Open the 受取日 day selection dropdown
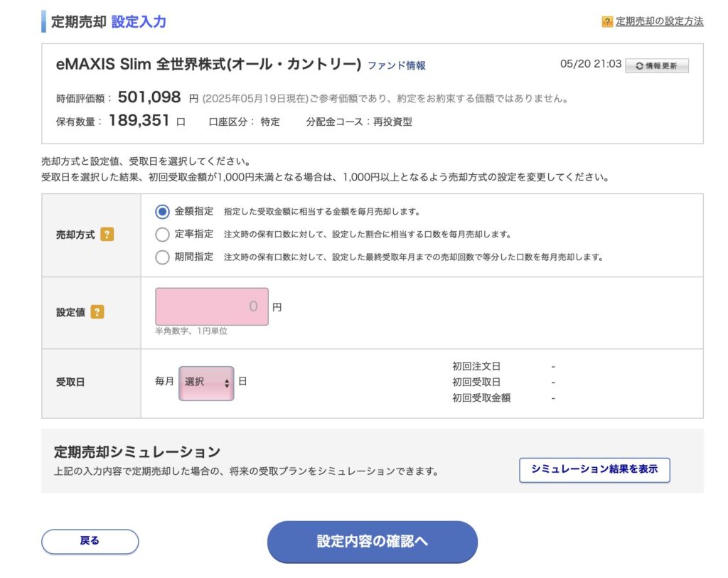Viewport: 728px width, 578px height. pos(206,383)
